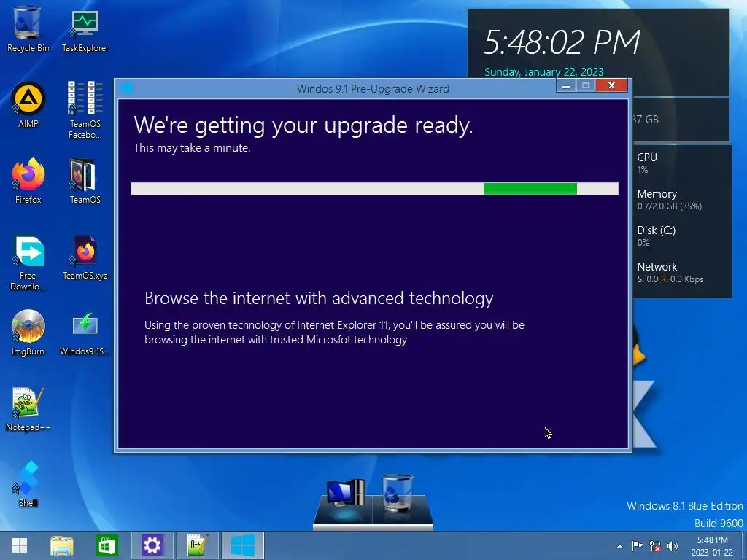Open the Shell desktop shortcut
Viewport: 747px width, 560px height.
28,484
